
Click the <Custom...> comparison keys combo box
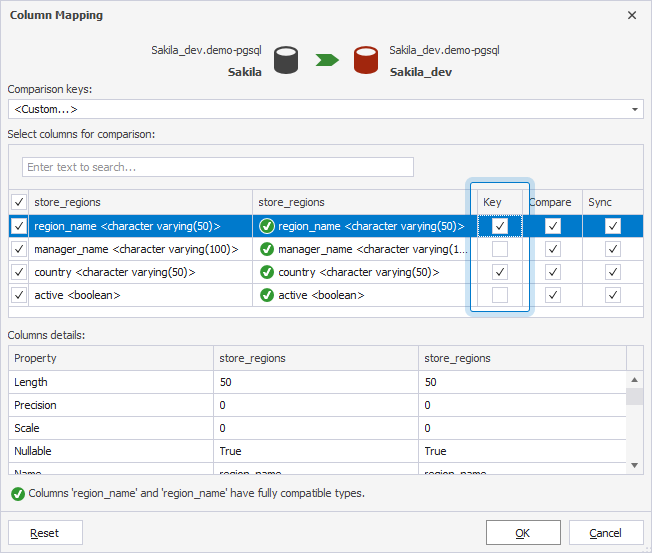tap(326, 109)
